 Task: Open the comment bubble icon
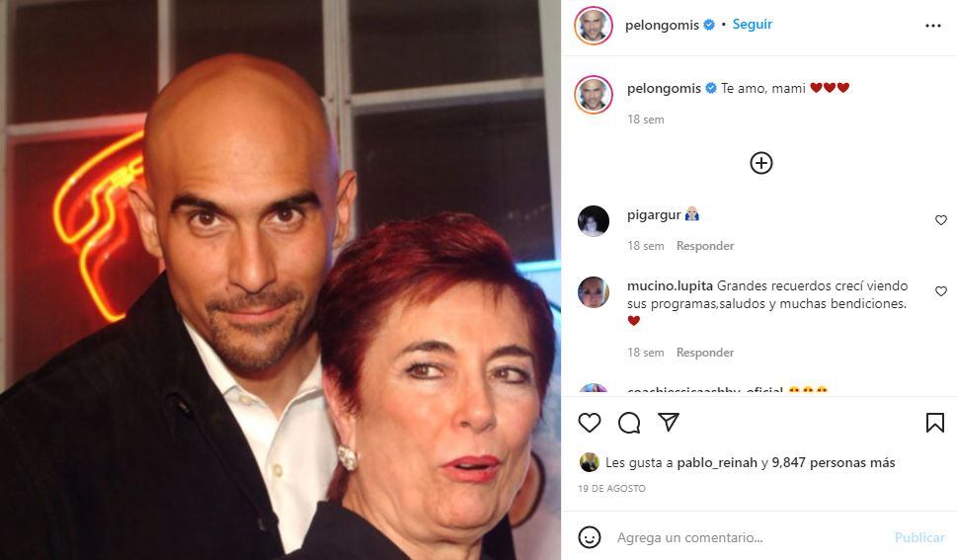(629, 423)
